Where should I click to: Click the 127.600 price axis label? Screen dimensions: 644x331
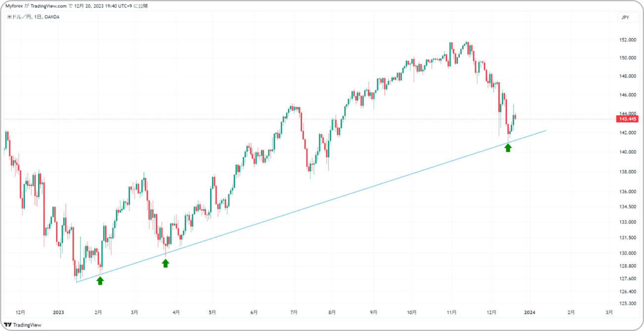pos(627,279)
